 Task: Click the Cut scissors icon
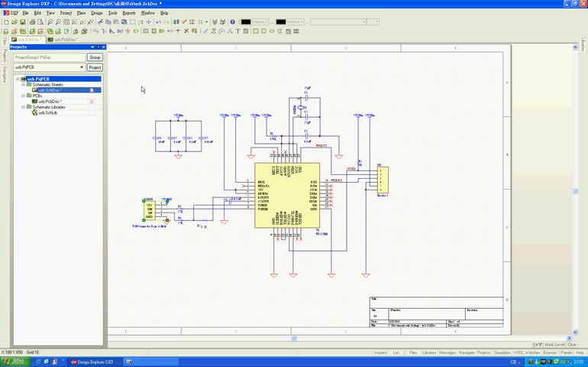[x=101, y=22]
